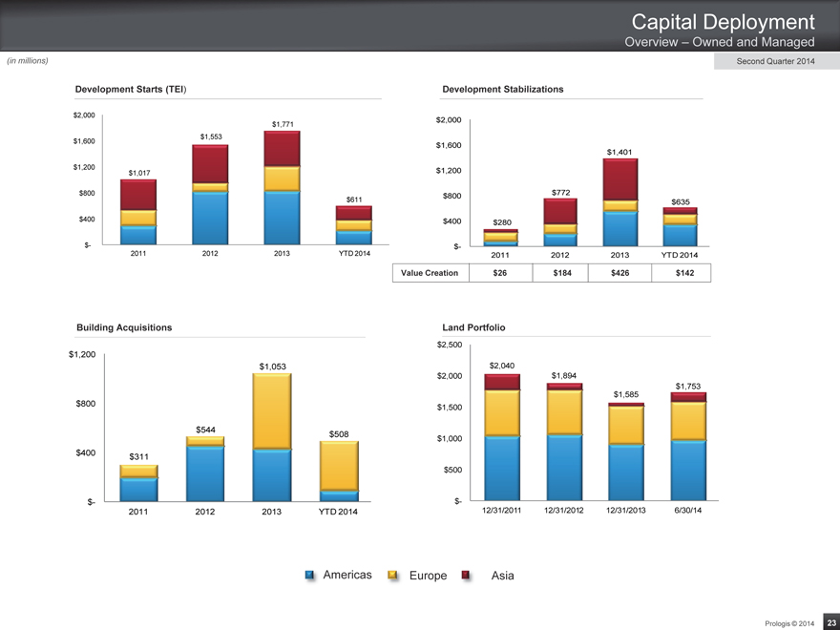Select the blue Americas segment of 12/31/2011 Land Portfolio bar

click(502, 468)
